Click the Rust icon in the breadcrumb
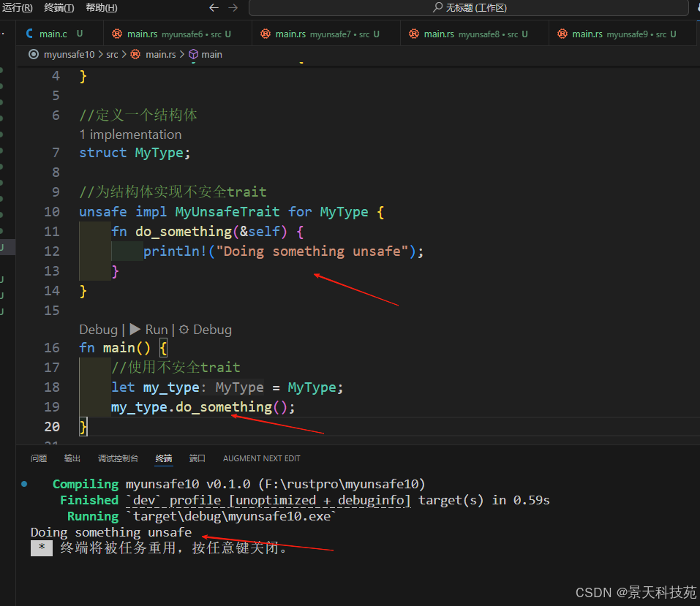This screenshot has height=606, width=700. tap(135, 54)
